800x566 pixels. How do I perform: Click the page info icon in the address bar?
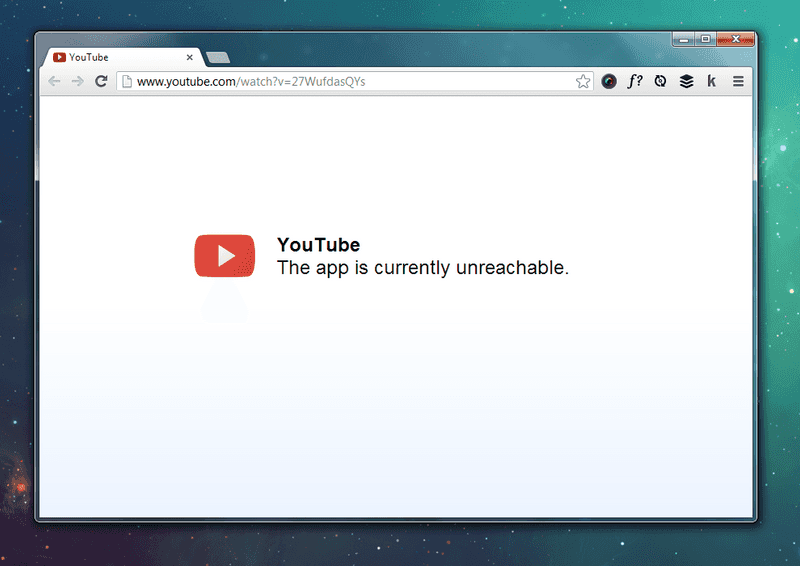[x=127, y=81]
